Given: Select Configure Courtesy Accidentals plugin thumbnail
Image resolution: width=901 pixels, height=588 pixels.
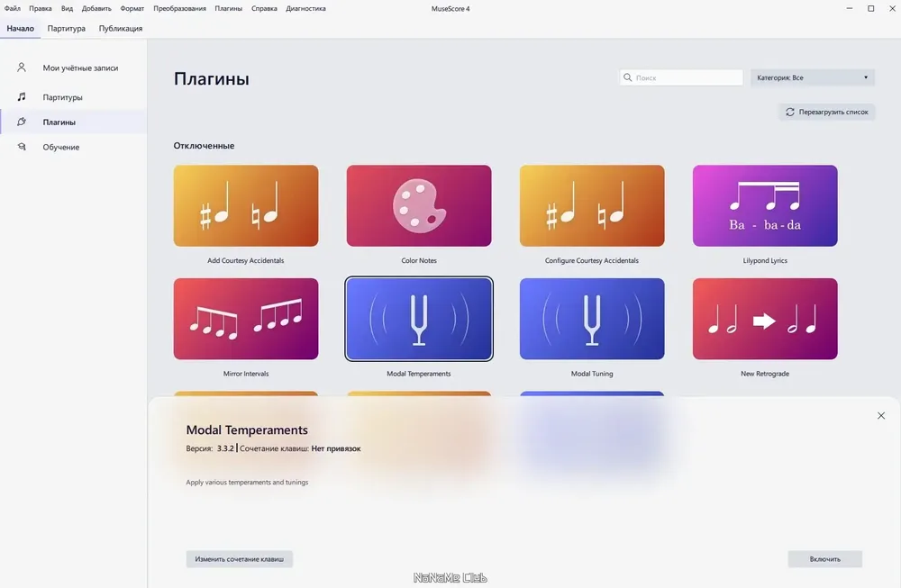Looking at the screenshot, I should coord(592,205).
